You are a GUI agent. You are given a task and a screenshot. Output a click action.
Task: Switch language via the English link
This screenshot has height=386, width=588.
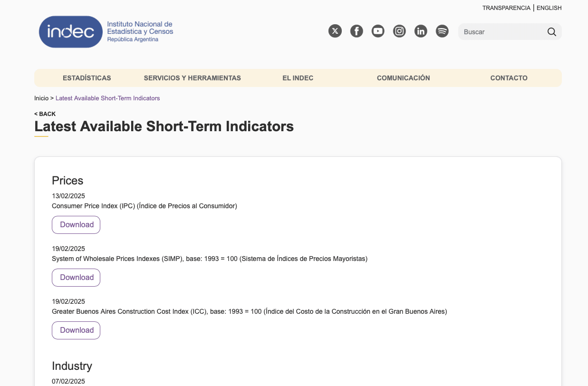(549, 8)
